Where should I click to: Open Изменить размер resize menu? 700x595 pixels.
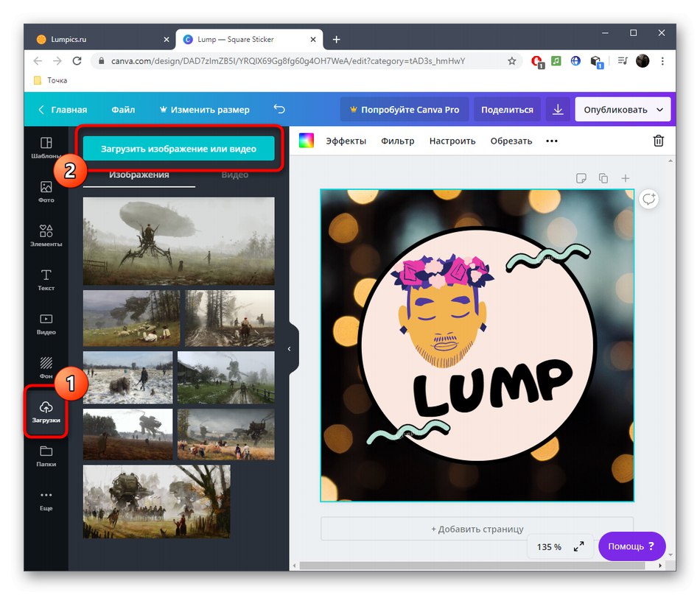[x=204, y=109]
